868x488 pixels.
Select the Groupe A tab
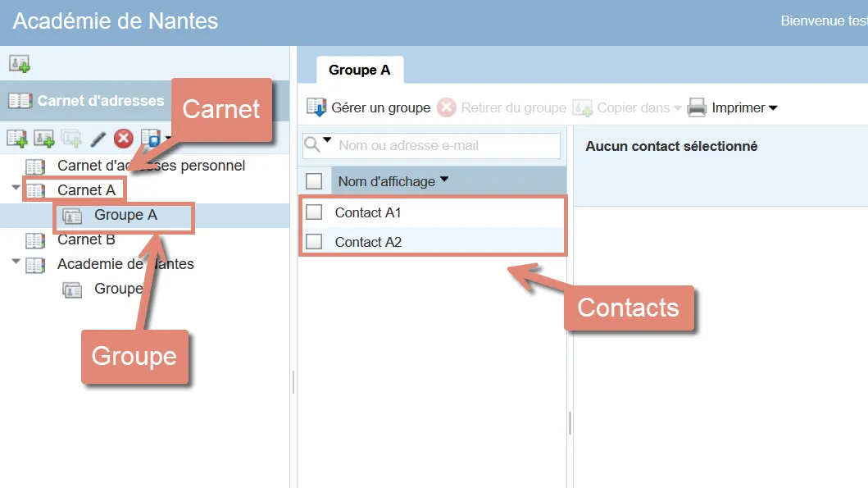pyautogui.click(x=360, y=70)
